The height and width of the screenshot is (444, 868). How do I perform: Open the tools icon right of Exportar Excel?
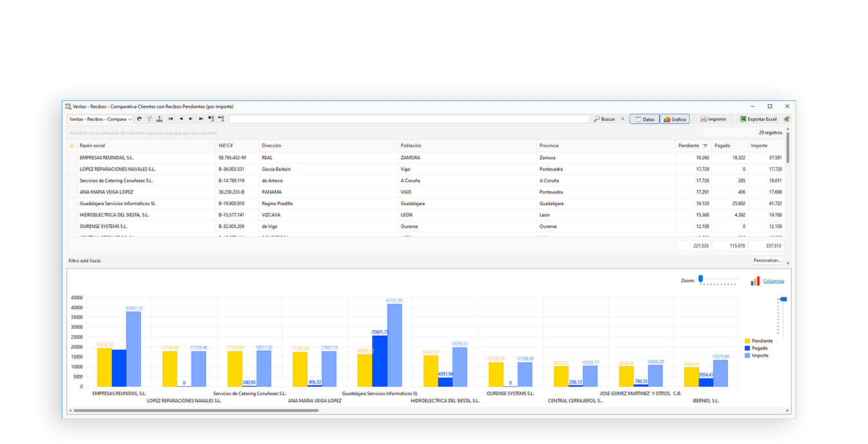click(x=786, y=119)
